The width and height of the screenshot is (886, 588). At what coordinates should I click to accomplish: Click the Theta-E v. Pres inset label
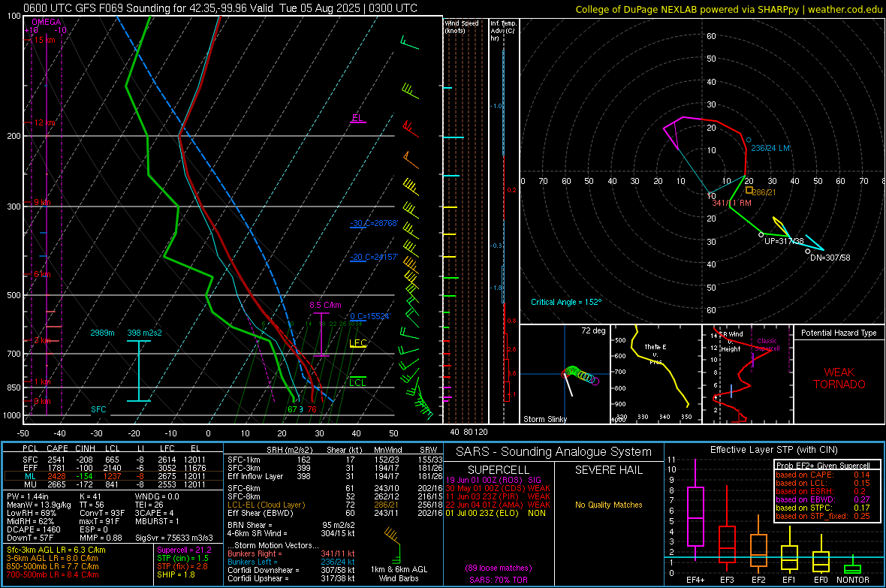click(x=655, y=354)
